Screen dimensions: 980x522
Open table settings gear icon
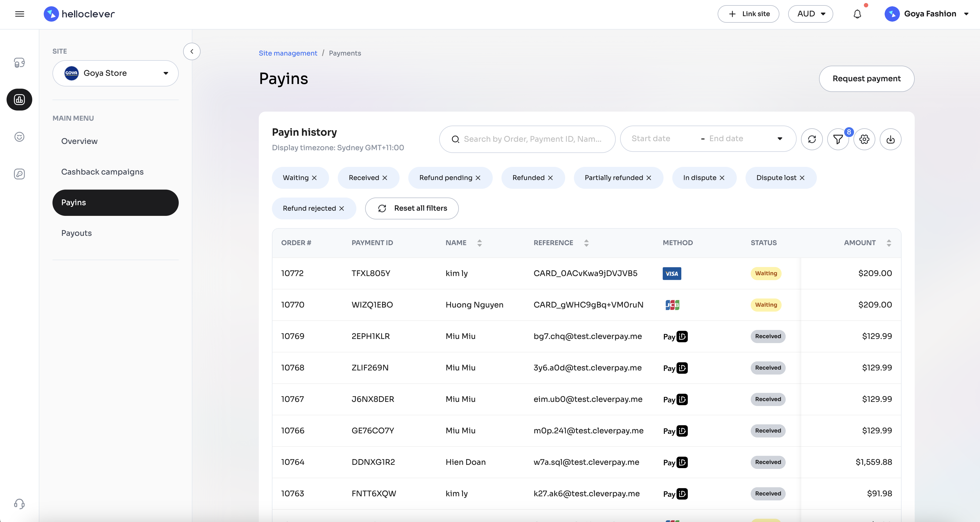tap(864, 139)
